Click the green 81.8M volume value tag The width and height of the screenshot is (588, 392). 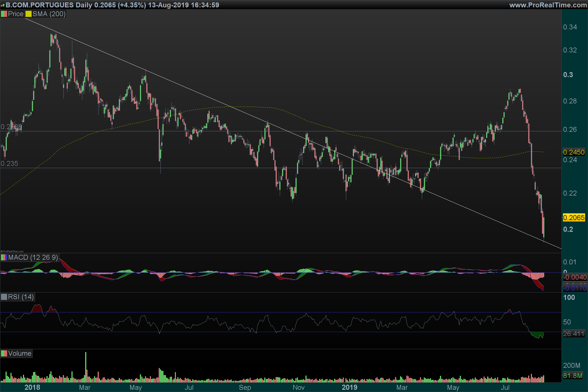(573, 376)
